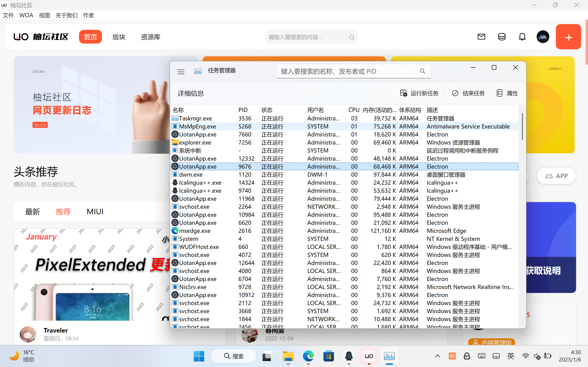
Task: Switch to the MIUI tab
Action: [95, 212]
